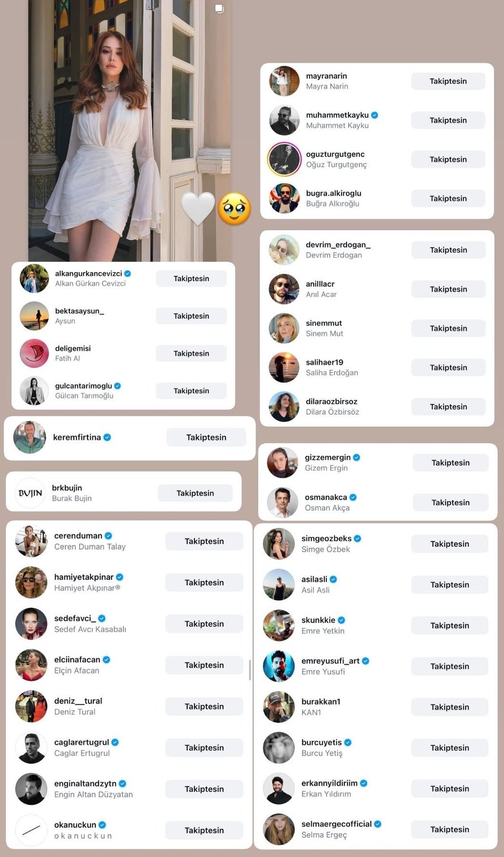Click Takiptesin button next to burcuyetis
The height and width of the screenshot is (857, 504).
[450, 747]
